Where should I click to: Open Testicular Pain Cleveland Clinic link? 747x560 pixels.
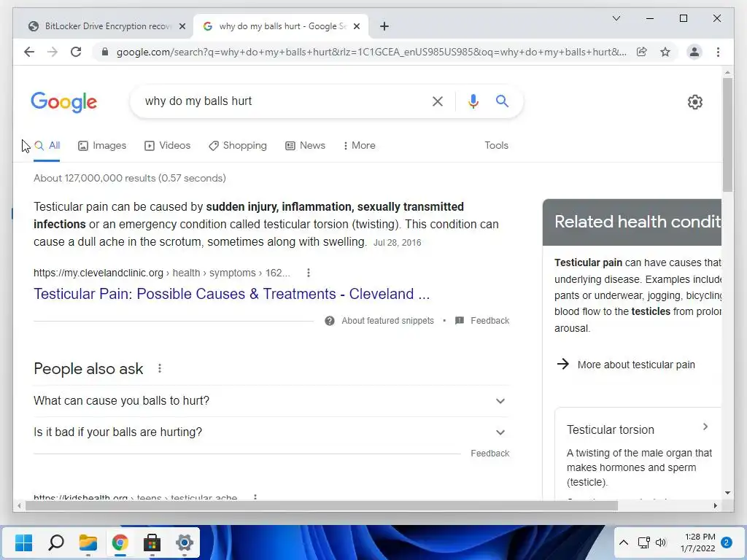(x=231, y=294)
